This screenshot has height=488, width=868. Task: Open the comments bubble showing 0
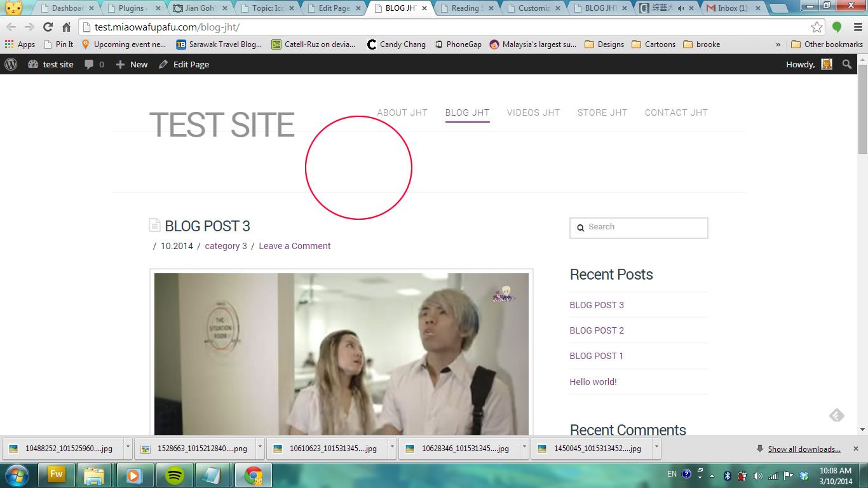coord(94,64)
